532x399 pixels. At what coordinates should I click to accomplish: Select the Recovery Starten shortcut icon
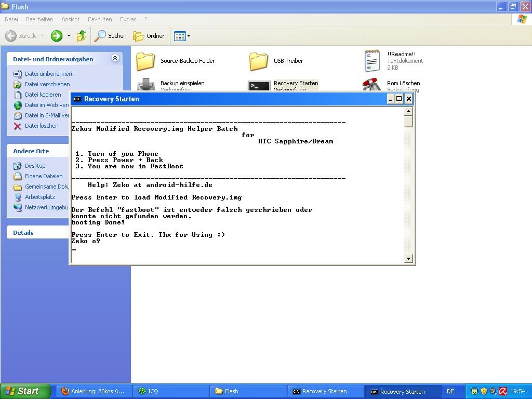click(x=259, y=86)
